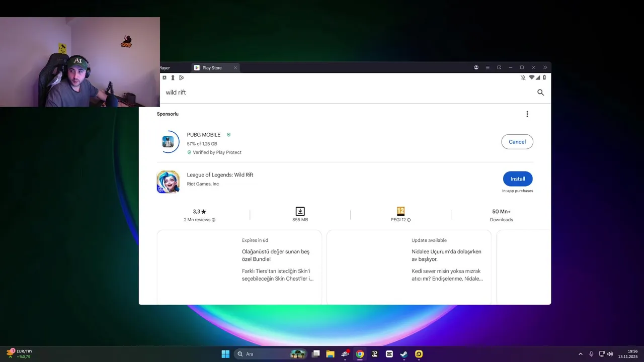This screenshot has height=362, width=644.
Task: Open Google Chrome from the taskbar
Action: click(x=360, y=354)
